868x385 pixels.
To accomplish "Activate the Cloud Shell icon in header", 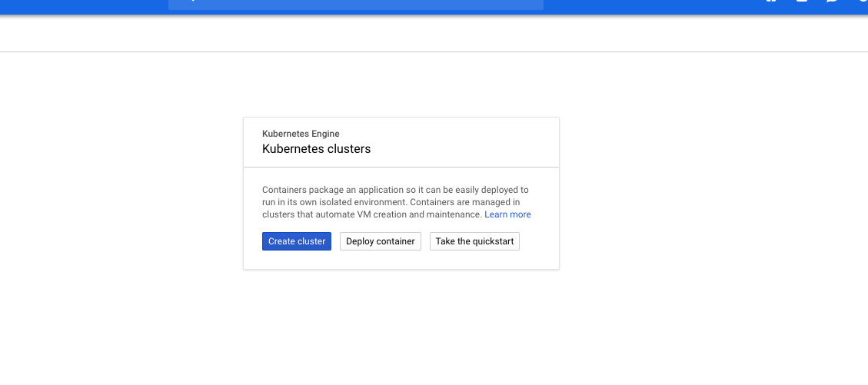I will (802, 2).
